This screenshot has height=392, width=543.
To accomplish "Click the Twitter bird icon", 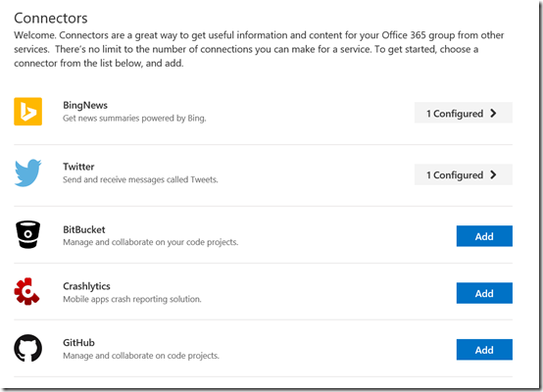I will pos(27,172).
